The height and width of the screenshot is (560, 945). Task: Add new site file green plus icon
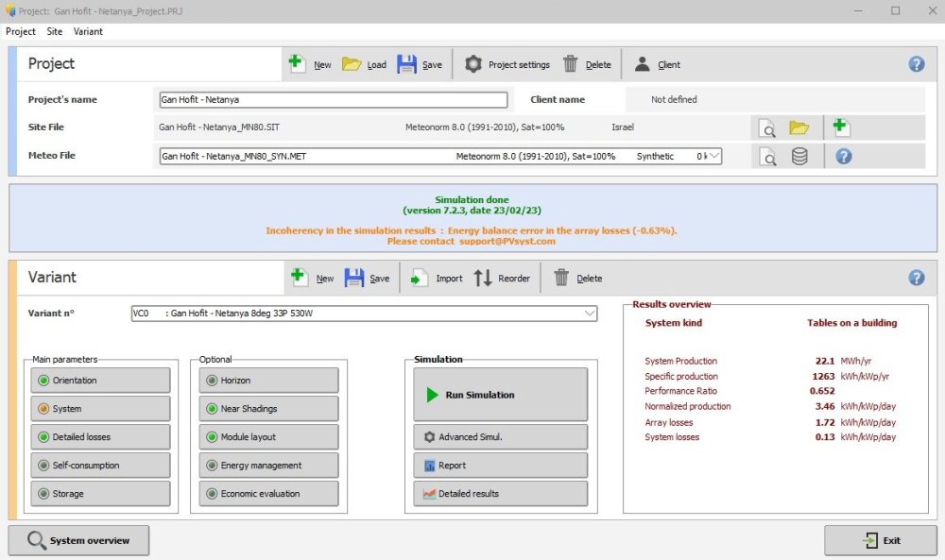841,127
